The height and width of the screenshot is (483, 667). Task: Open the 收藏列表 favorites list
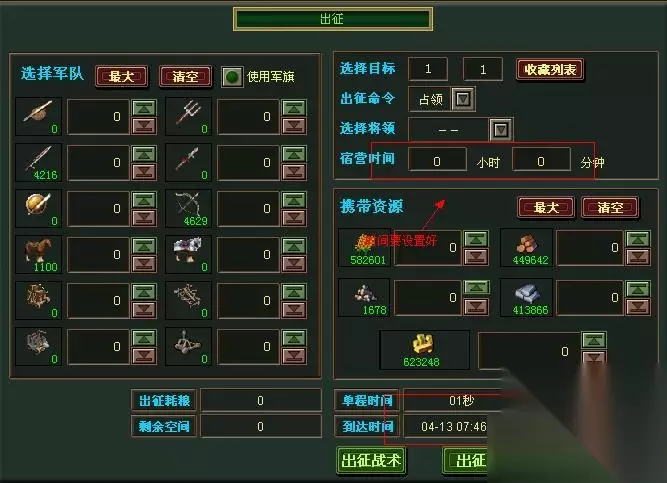pos(550,69)
